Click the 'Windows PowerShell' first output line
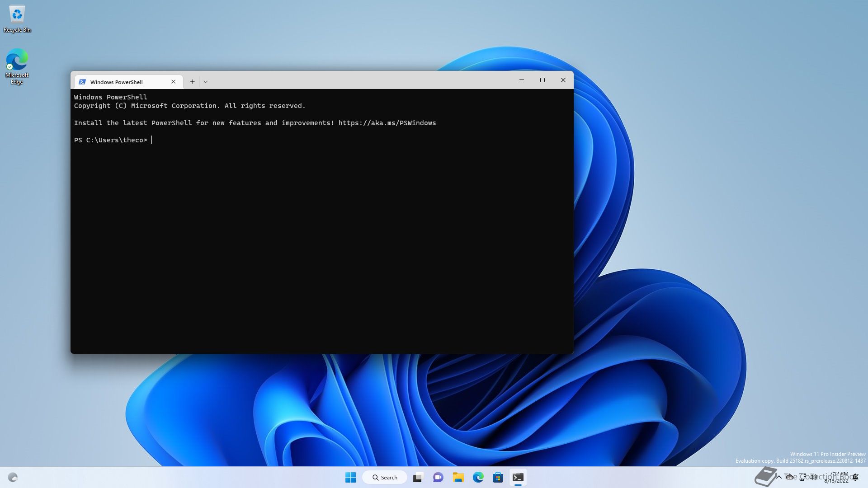The height and width of the screenshot is (488, 868). point(111,97)
